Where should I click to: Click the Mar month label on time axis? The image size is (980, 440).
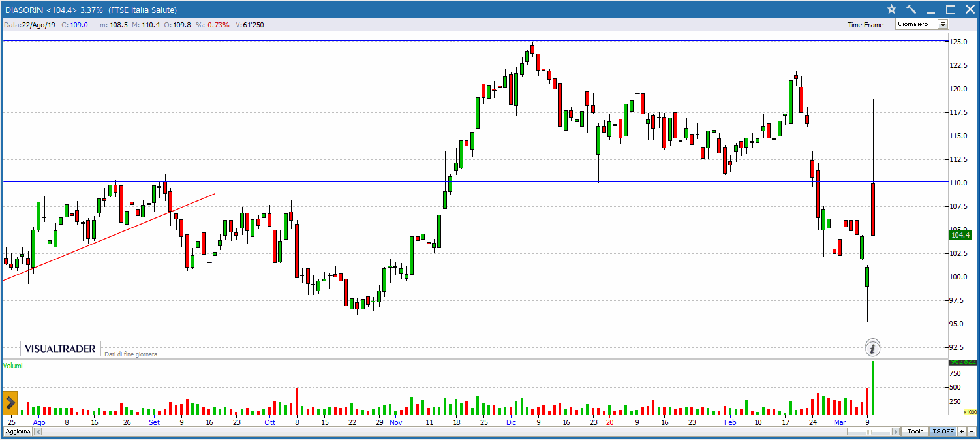[838, 422]
